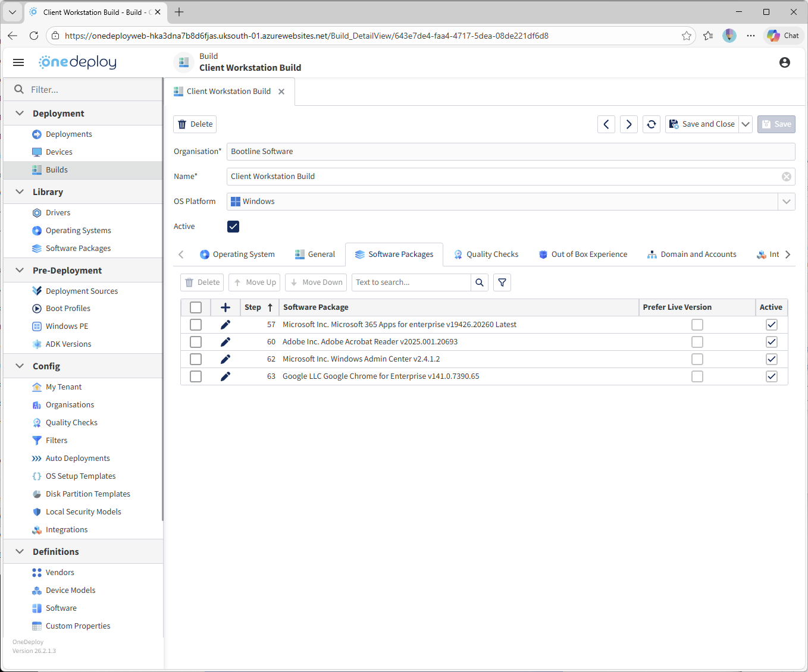Image resolution: width=808 pixels, height=672 pixels.
Task: Click the magnifier search button in grid toolbar
Action: coord(480,282)
